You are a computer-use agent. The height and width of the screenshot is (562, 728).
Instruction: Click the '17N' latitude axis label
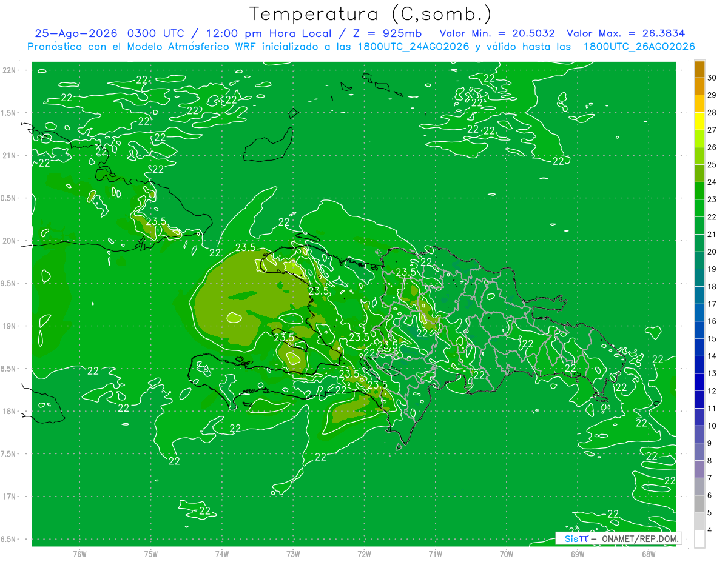10,497
